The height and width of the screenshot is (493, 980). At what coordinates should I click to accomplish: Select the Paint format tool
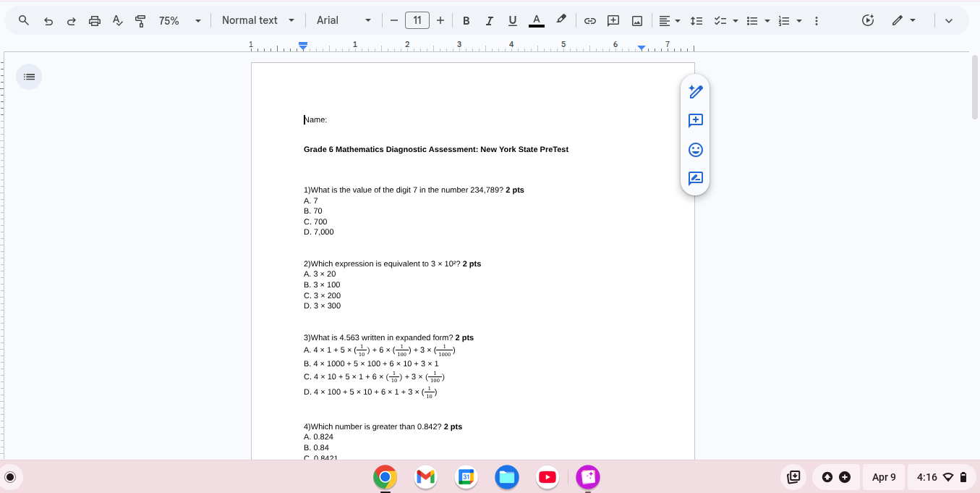pyautogui.click(x=140, y=20)
